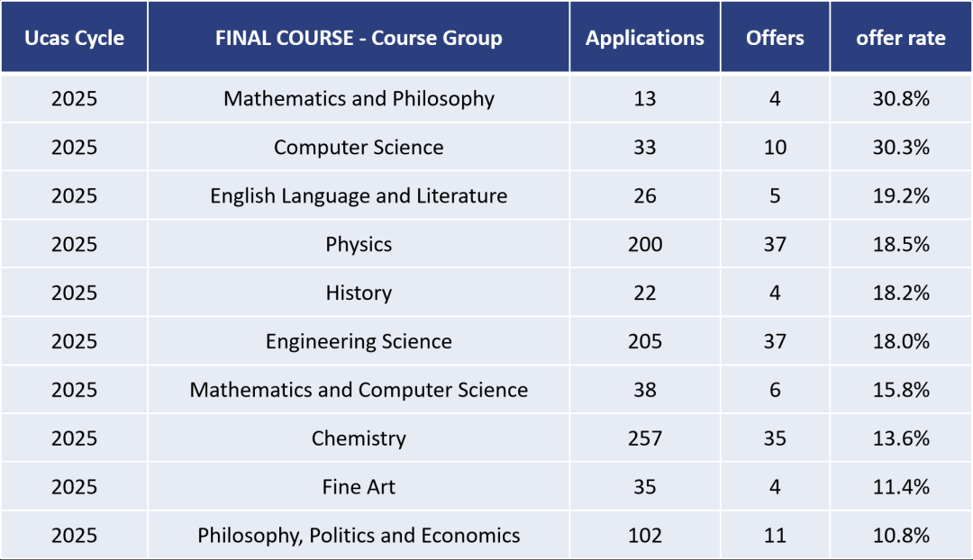Click the 30.8% offer rate cell

pyautogui.click(x=901, y=99)
